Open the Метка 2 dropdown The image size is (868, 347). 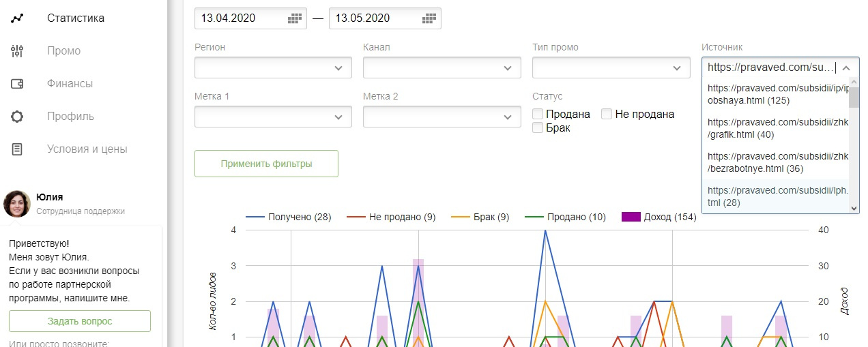[442, 117]
